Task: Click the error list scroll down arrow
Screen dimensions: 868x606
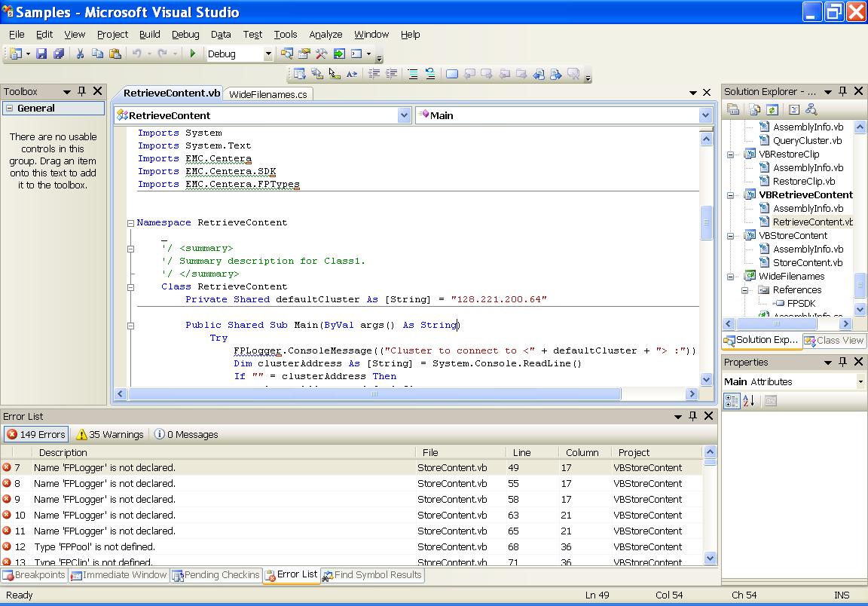Action: tap(711, 558)
